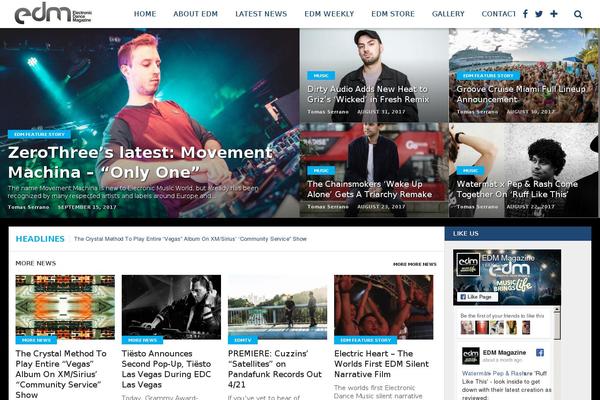This screenshot has height=400, width=600.
Task: Open The Crystal Method To Play Vegas title
Action: pyautogui.click(x=61, y=374)
